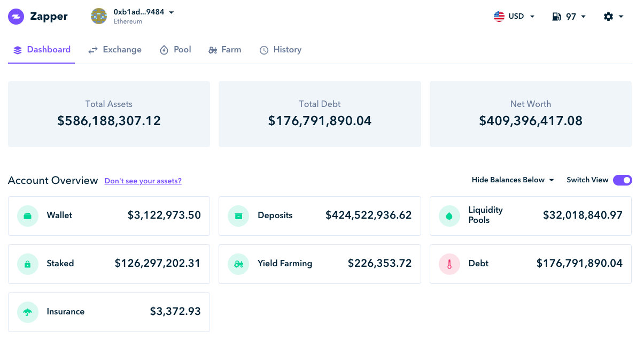
Task: Go to the Farm tab
Action: (224, 50)
